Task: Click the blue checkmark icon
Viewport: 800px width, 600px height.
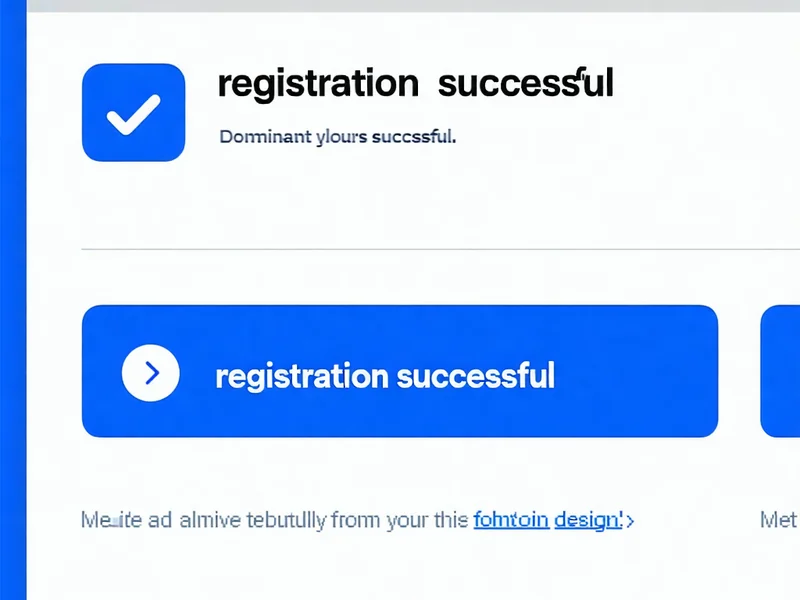Action: [133, 112]
